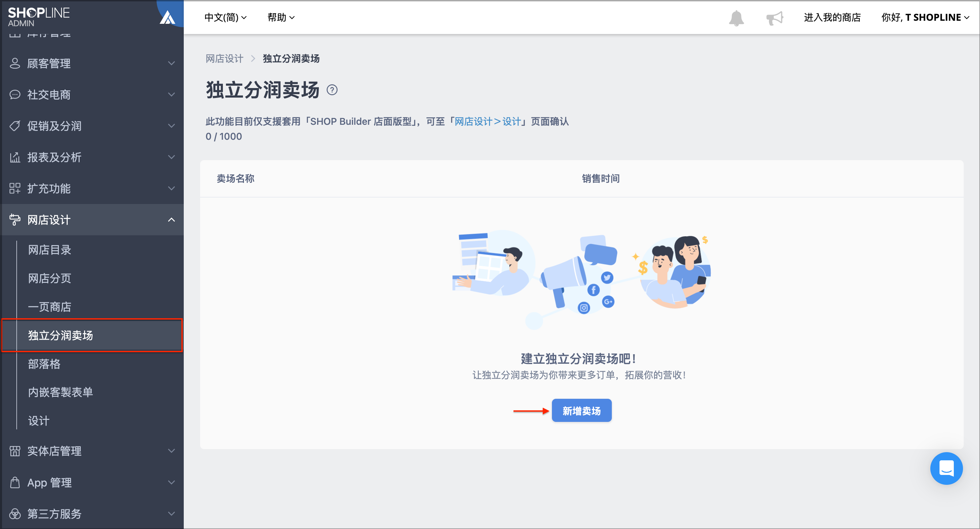Click the social commerce chat icon
980x529 pixels.
click(15, 95)
